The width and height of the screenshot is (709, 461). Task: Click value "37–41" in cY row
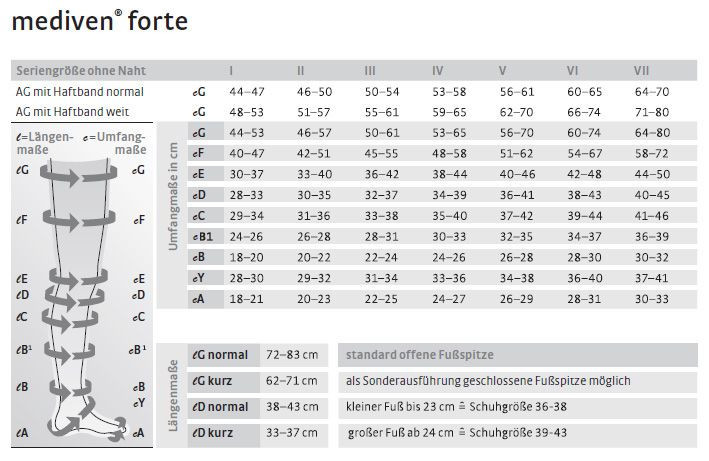click(x=651, y=278)
